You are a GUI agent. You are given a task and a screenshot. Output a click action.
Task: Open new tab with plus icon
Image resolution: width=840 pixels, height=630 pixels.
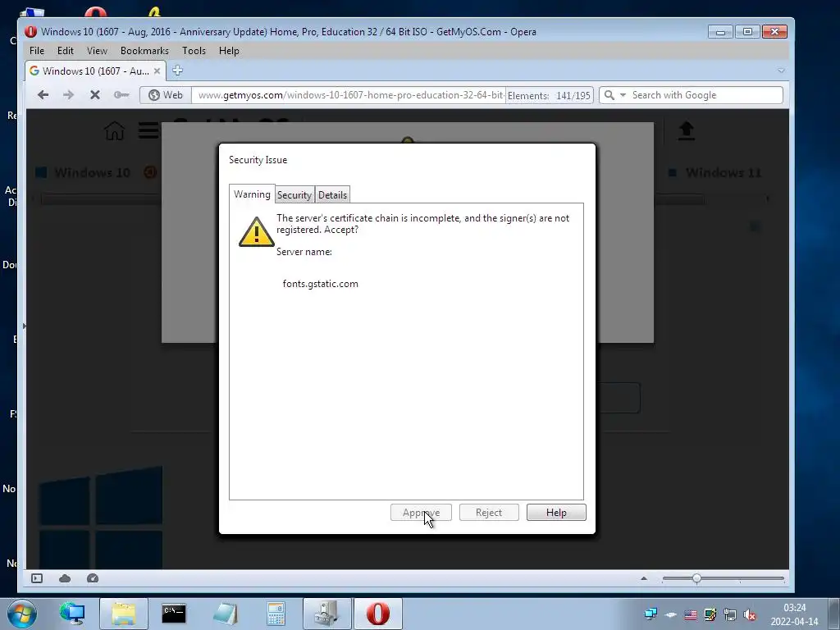[x=177, y=71]
